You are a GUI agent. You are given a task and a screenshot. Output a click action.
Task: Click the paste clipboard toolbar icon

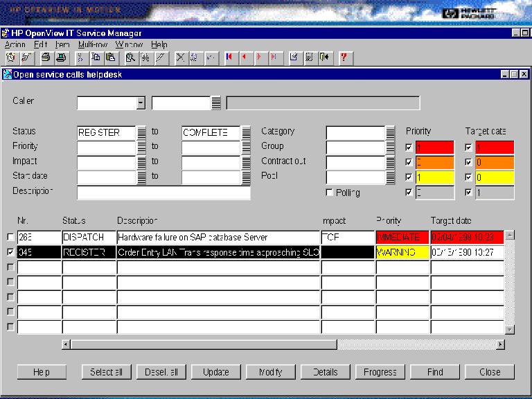click(110, 57)
